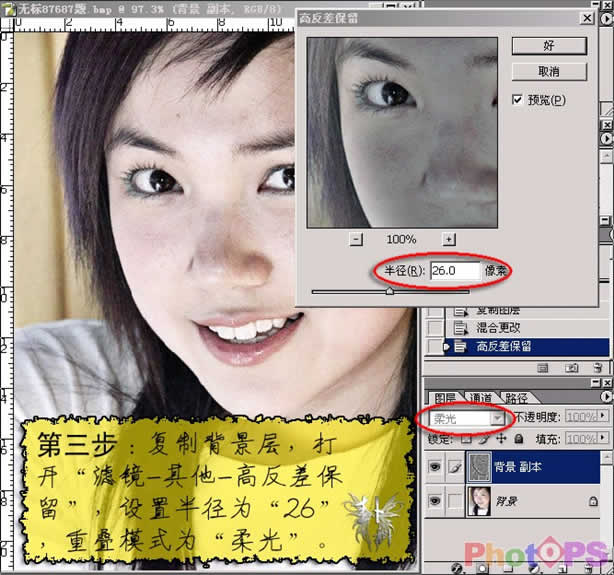This screenshot has height=575, width=614.
Task: Click the lock icon on 背景 layer
Action: pyautogui.click(x=593, y=501)
